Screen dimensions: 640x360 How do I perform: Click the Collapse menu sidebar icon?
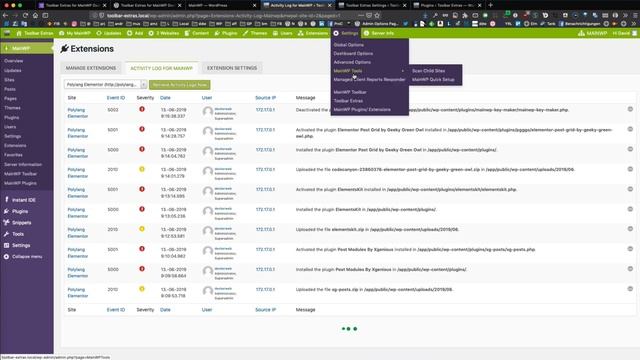[6, 257]
